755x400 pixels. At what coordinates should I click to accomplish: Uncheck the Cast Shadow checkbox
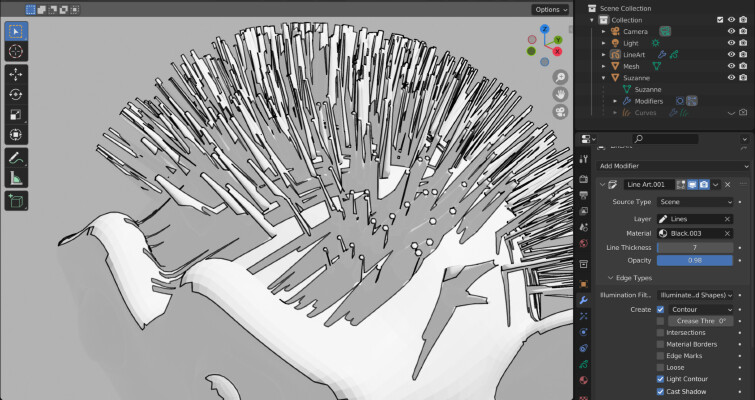pos(660,391)
